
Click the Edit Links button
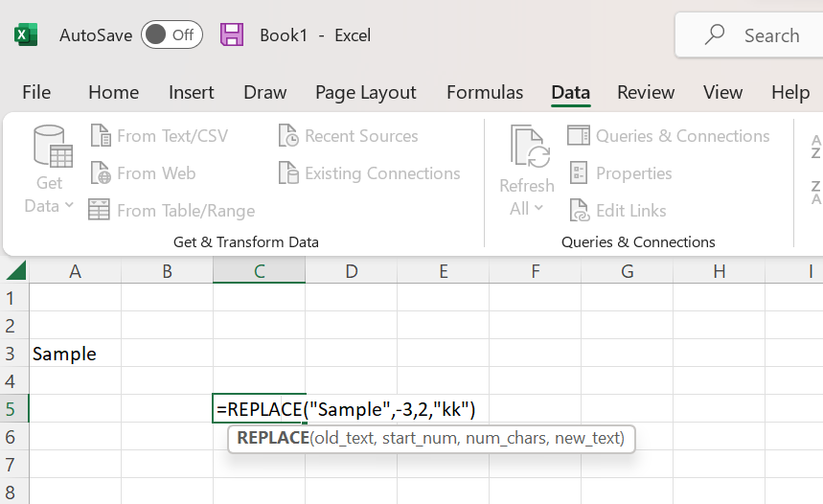(x=618, y=210)
